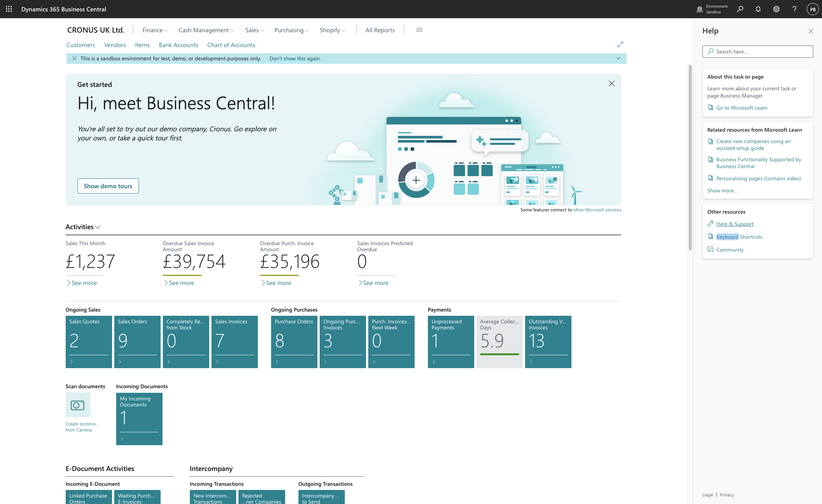Viewport: 822px width, 504px height.
Task: Open the app launcher waffle icon
Action: pos(9,9)
